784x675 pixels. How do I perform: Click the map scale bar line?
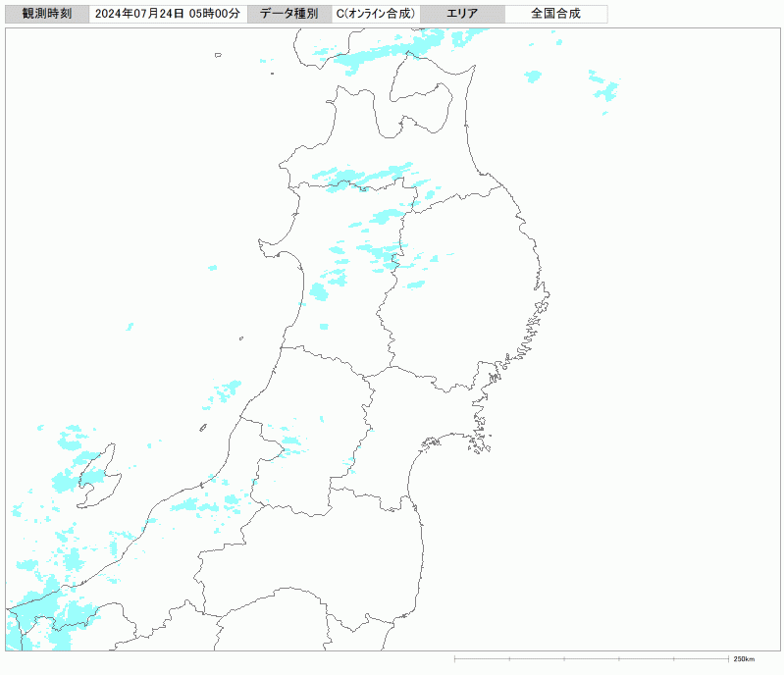592,659
